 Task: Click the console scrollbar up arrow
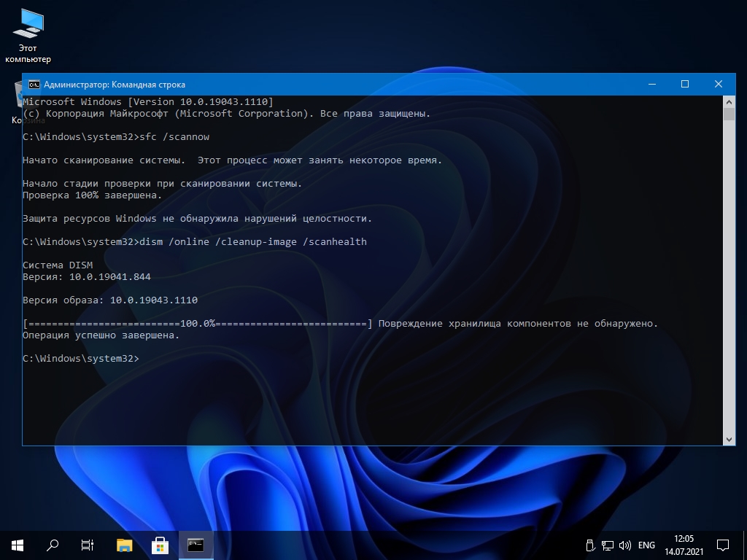coord(729,101)
